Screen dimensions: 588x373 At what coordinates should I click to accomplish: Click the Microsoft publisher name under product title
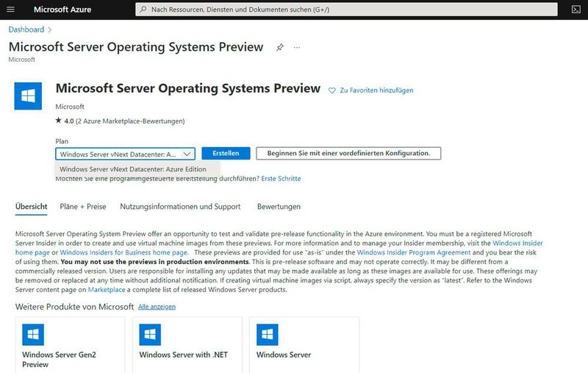(x=70, y=107)
